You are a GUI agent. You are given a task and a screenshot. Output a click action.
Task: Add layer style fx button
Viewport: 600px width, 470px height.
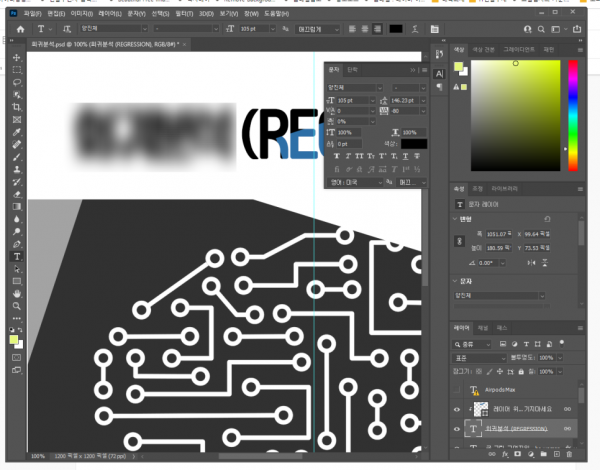click(x=505, y=454)
